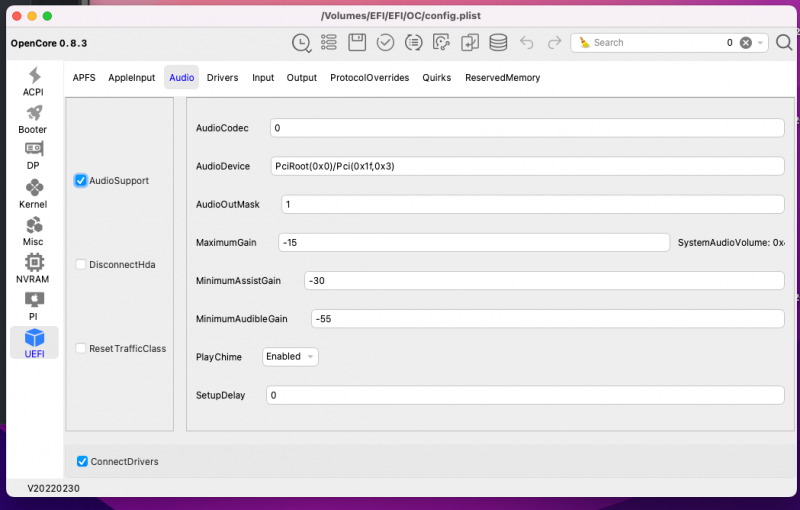This screenshot has height=510, width=800.
Task: Clear search with the X button
Action: (x=745, y=43)
